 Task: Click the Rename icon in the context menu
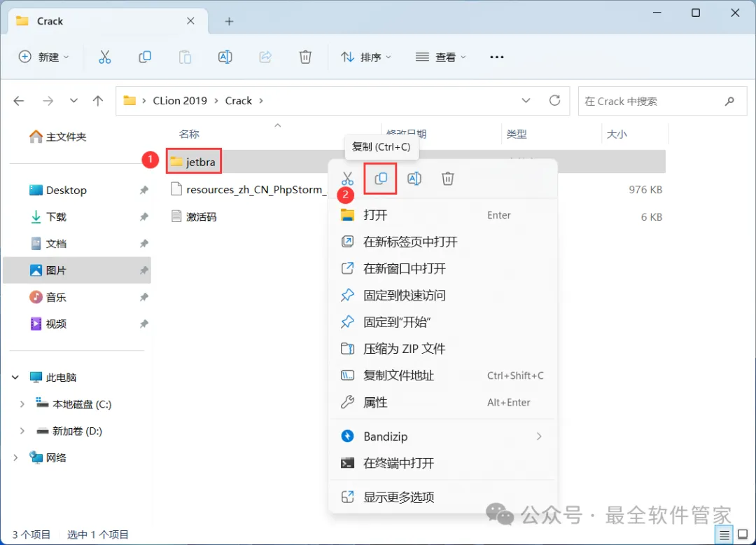[414, 179]
